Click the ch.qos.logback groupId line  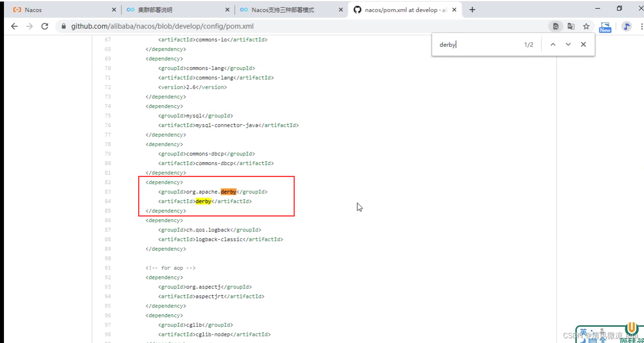tap(210, 230)
